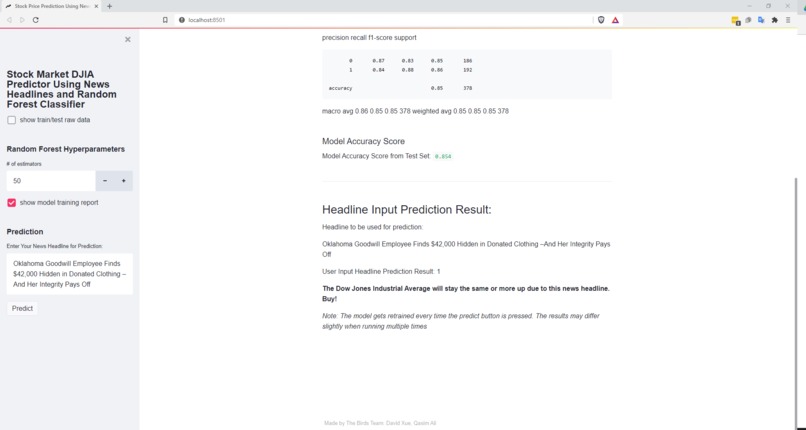
Task: Uncheck show model training report
Action: point(11,202)
